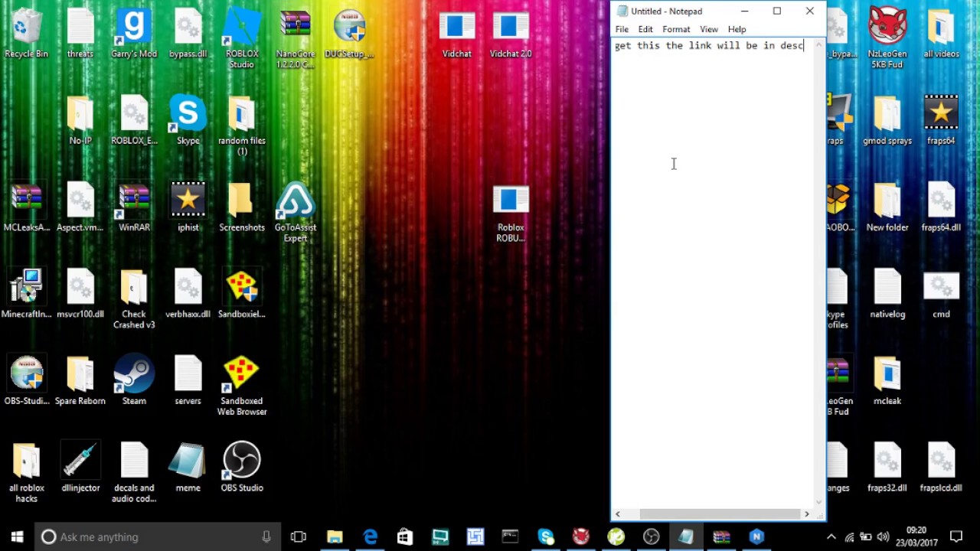Screen dimensions: 980x551
Task: Open Command Prompt from the taskbar
Action: pyautogui.click(x=510, y=536)
